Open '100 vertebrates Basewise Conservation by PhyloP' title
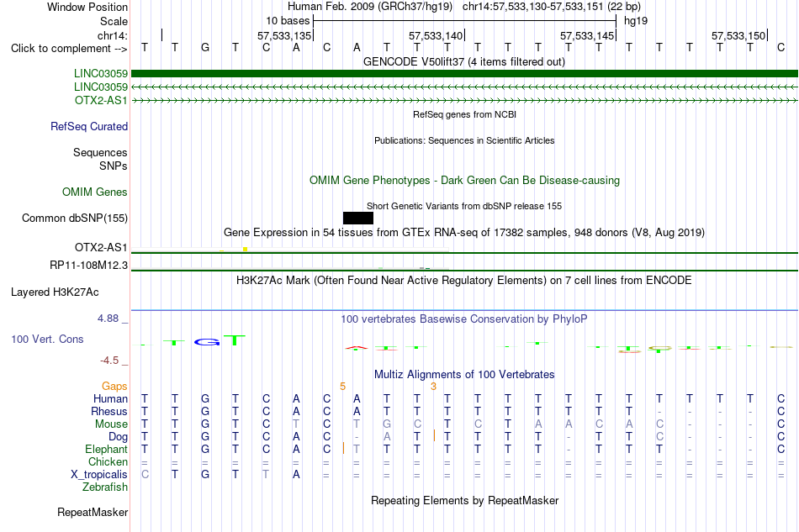Viewport: 799px width, 532px height. (x=464, y=319)
